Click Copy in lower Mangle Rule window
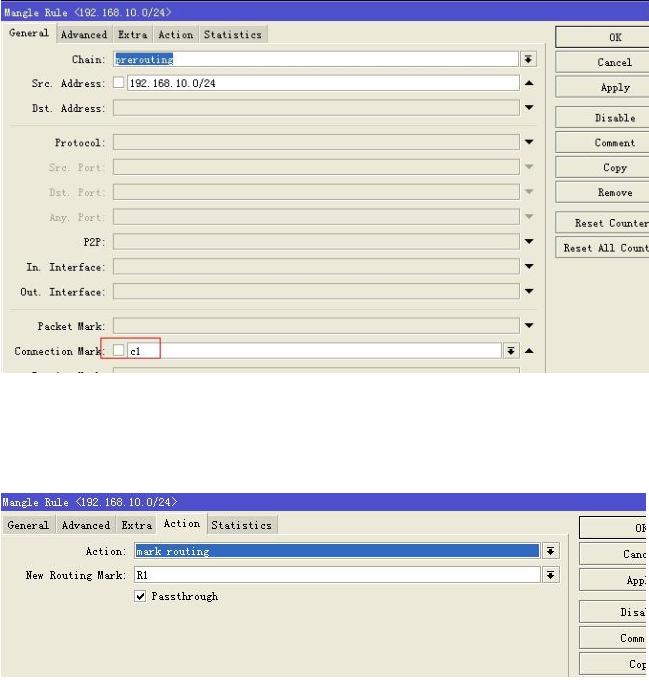 (x=613, y=664)
